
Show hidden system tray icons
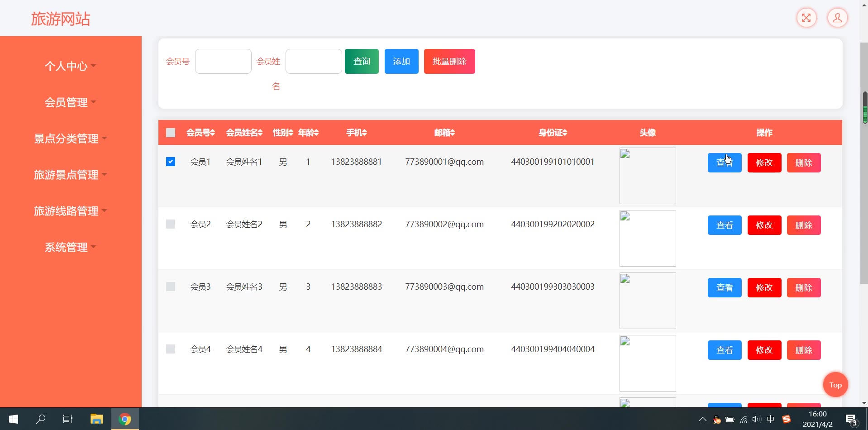click(x=702, y=419)
